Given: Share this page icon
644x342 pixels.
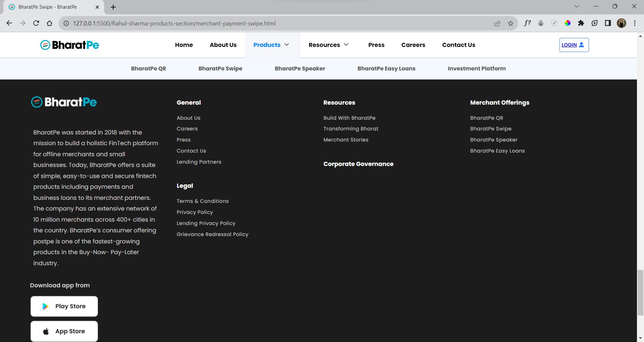Looking at the screenshot, I should tap(497, 23).
